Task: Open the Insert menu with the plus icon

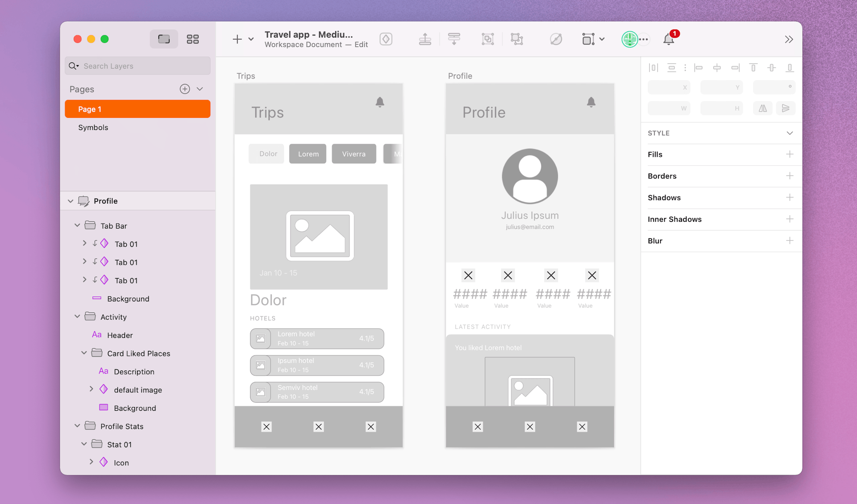Action: click(x=237, y=39)
